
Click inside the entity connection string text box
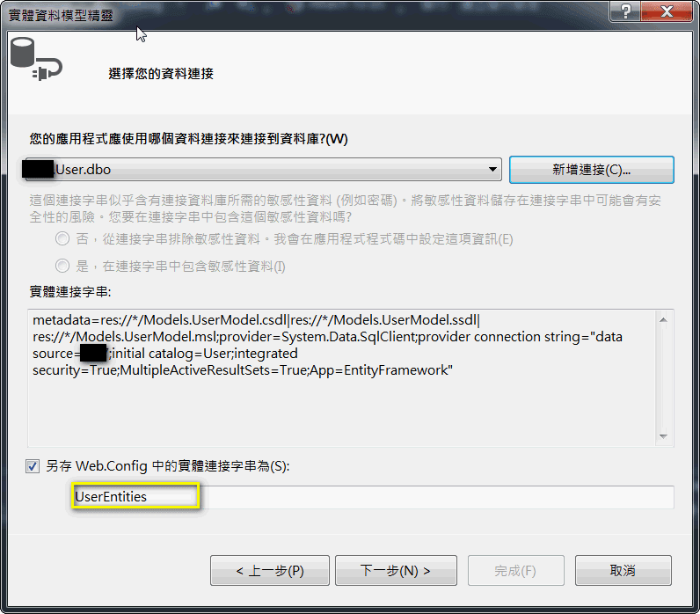click(x=341, y=377)
